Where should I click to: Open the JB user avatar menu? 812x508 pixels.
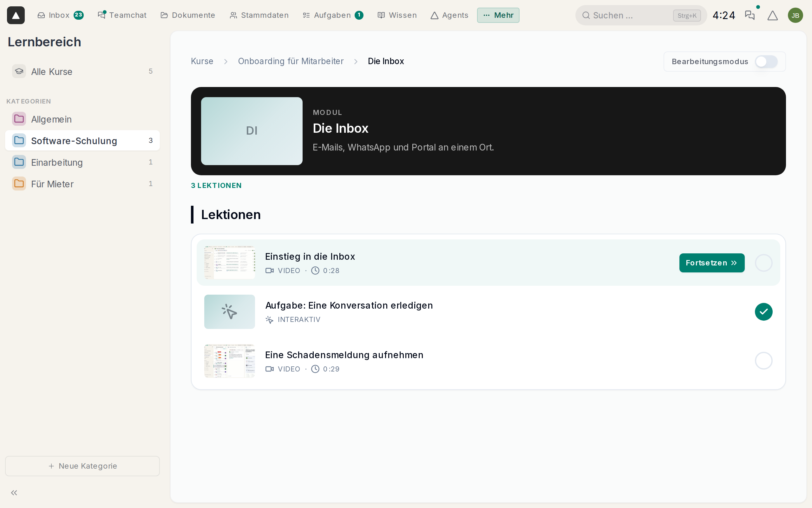tap(795, 15)
